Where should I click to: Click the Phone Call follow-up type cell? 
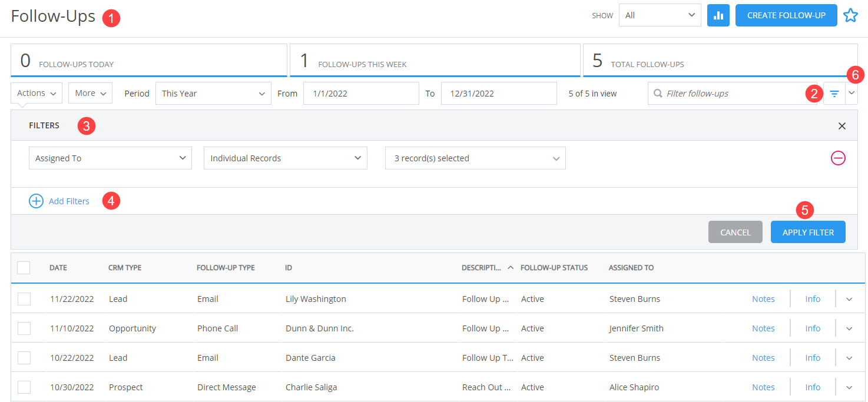pos(217,328)
